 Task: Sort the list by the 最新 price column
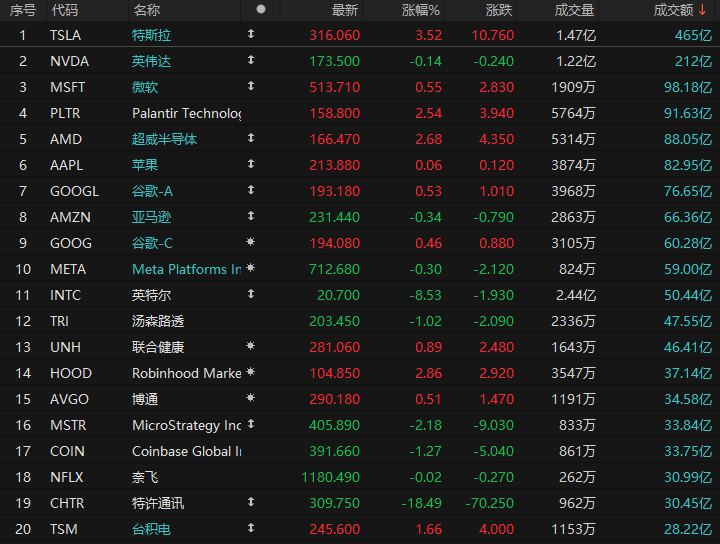[345, 10]
